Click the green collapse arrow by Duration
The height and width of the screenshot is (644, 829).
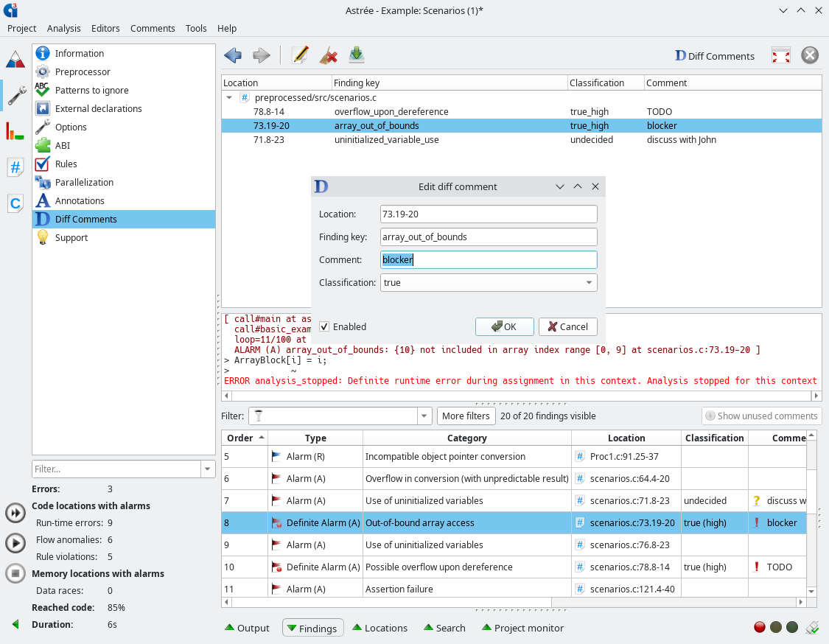click(x=15, y=624)
